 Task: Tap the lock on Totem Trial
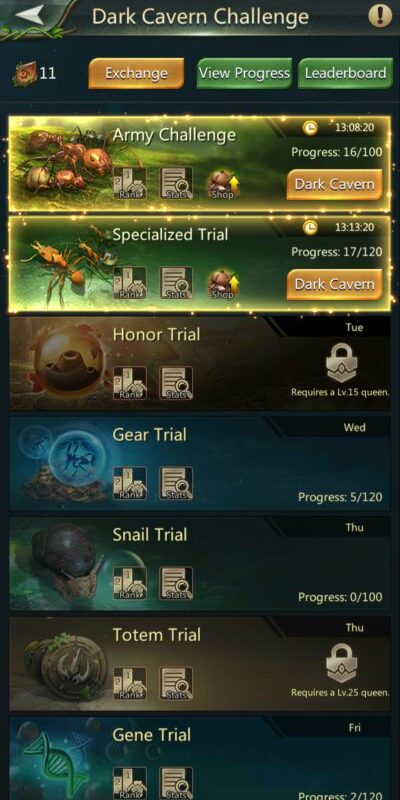coord(341,663)
